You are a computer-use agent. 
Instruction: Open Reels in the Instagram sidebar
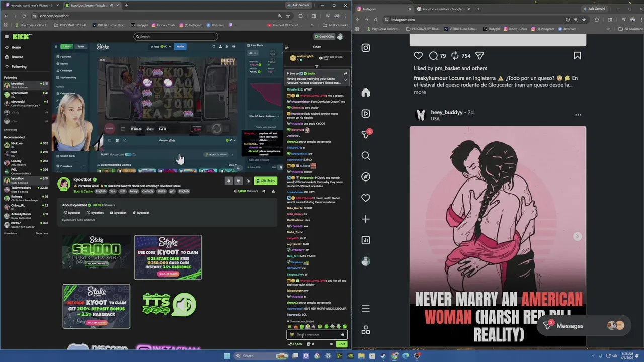tap(366, 114)
